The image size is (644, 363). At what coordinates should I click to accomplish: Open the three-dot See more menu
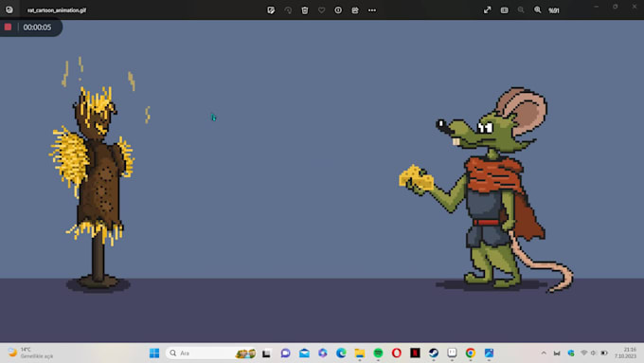coord(372,10)
